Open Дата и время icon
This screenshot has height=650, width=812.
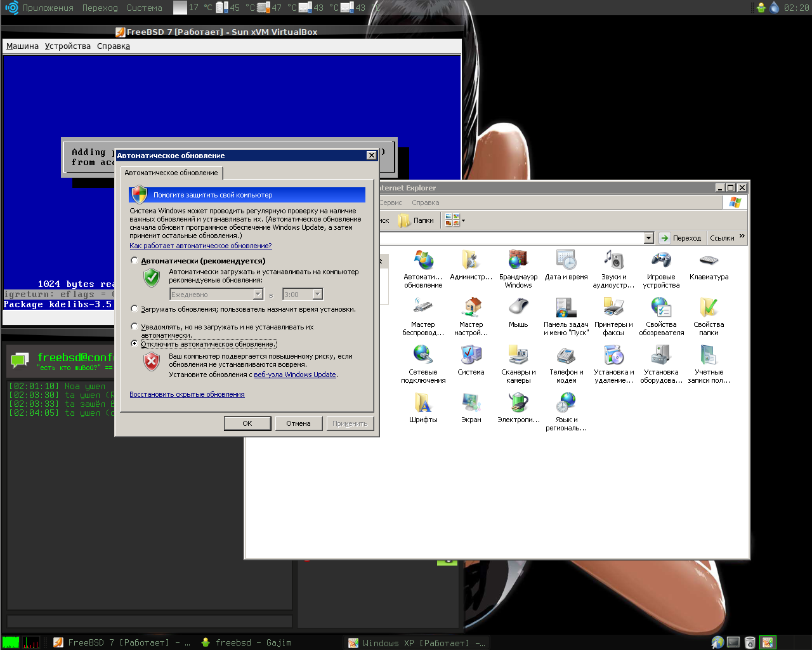[x=566, y=265]
